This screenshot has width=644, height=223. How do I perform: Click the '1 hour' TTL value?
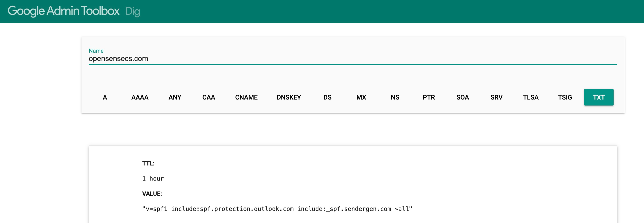click(x=153, y=179)
